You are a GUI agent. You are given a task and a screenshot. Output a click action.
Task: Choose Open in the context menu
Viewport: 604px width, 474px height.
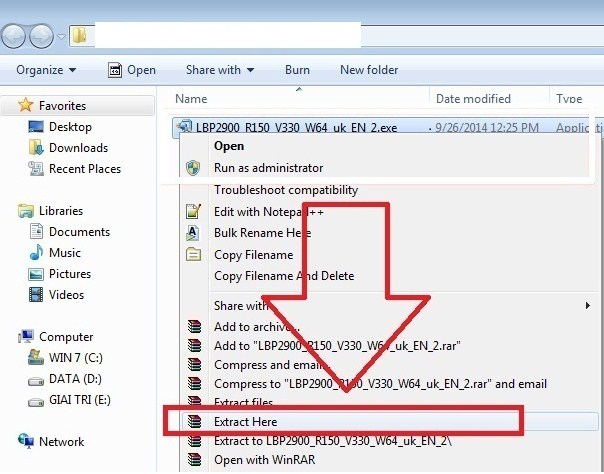tap(229, 146)
